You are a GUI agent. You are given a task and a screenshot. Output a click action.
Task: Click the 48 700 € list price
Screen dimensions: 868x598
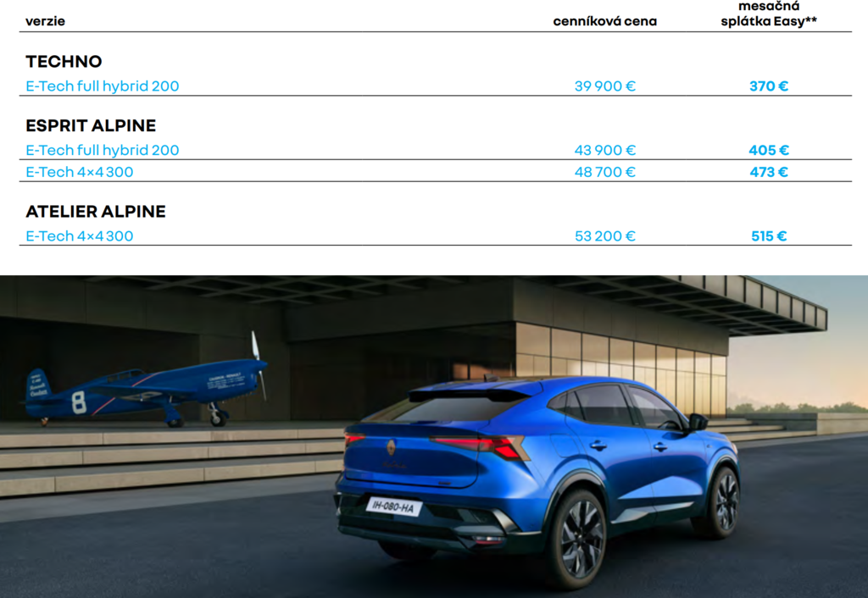point(604,172)
